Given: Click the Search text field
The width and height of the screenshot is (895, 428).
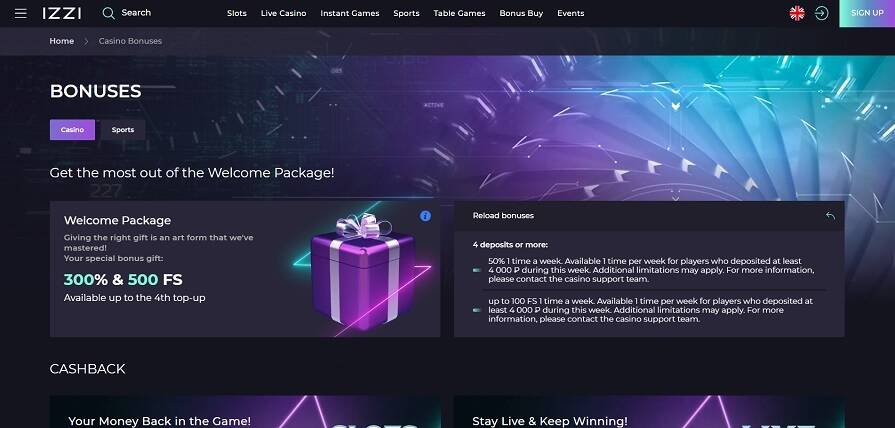Looking at the screenshot, I should pos(136,13).
